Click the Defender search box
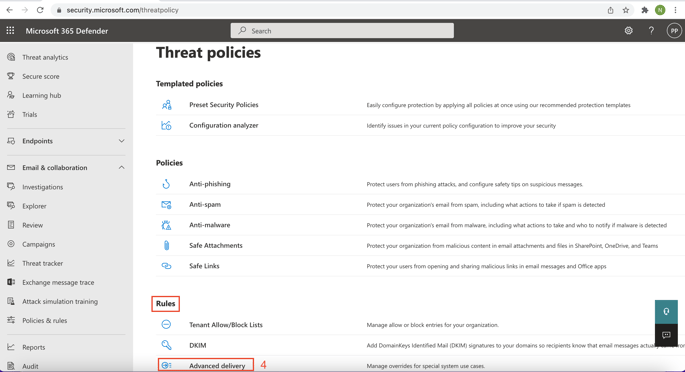685x372 pixels. (x=342, y=31)
